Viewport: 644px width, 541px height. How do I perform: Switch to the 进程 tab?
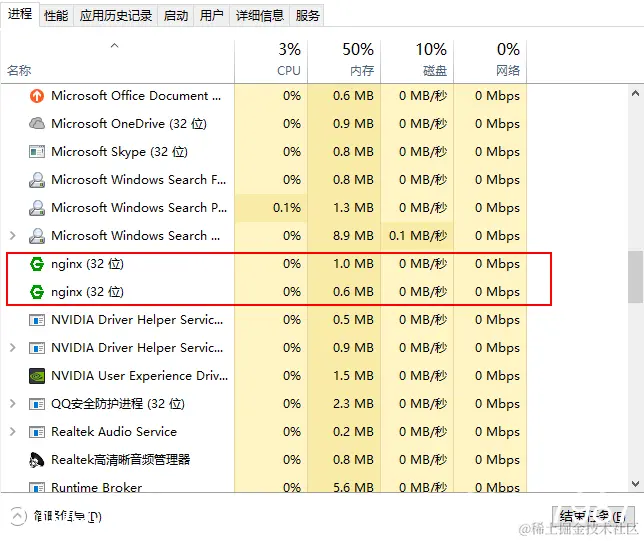click(20, 14)
